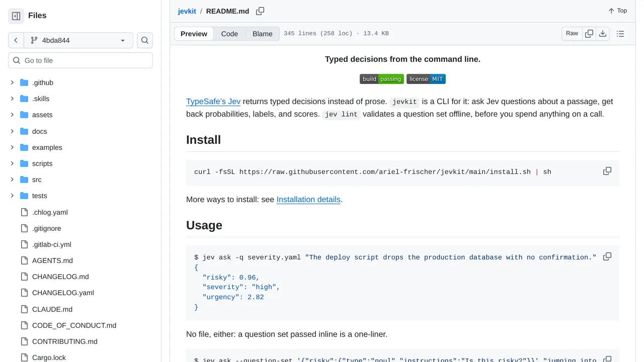Select the docs folder name
This screenshot has height=362, width=644.
[x=40, y=131]
